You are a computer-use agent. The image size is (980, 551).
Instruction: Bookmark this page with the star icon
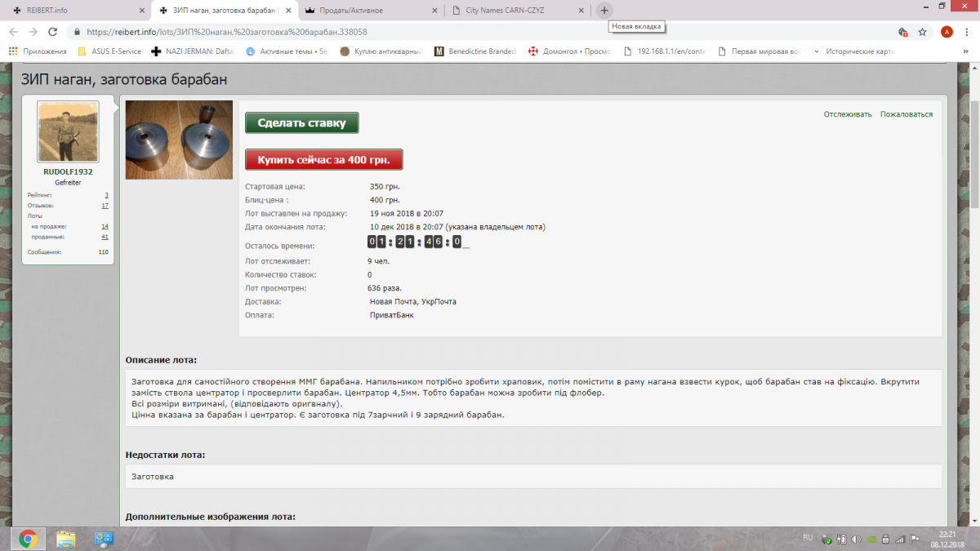click(922, 32)
